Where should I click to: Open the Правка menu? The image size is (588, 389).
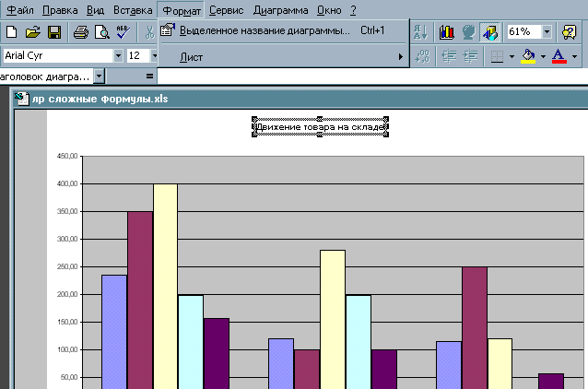tap(60, 10)
